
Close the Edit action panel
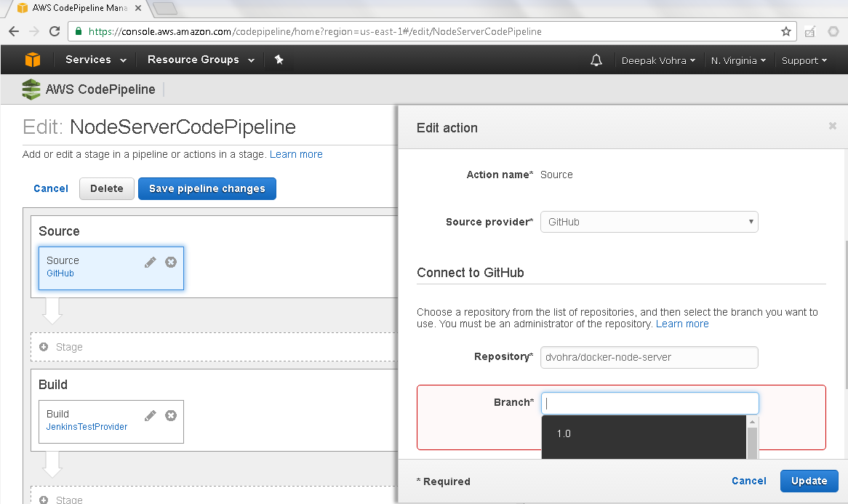pyautogui.click(x=832, y=126)
